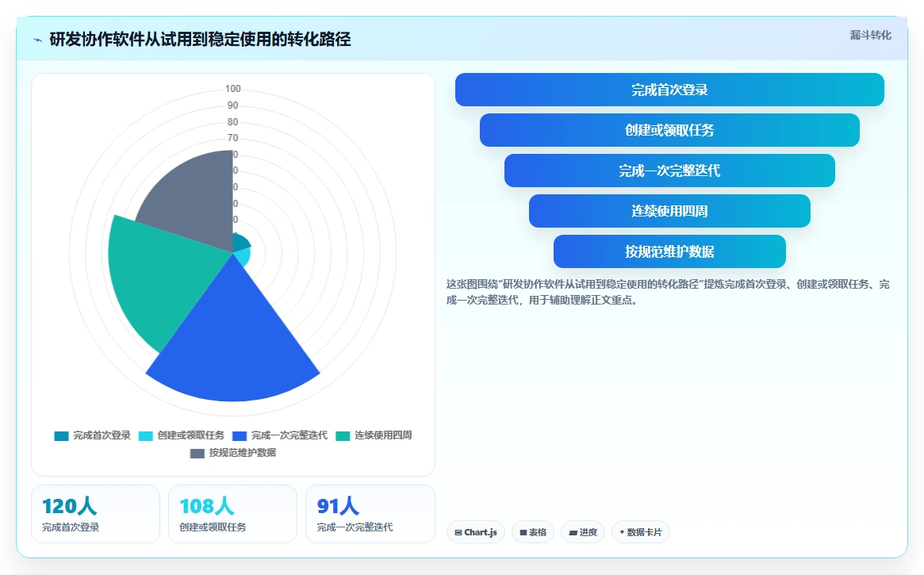Click the page title 研发协作软件从试用到稳定使用的转化路径
Viewport: 924px width, 575px height.
point(201,40)
